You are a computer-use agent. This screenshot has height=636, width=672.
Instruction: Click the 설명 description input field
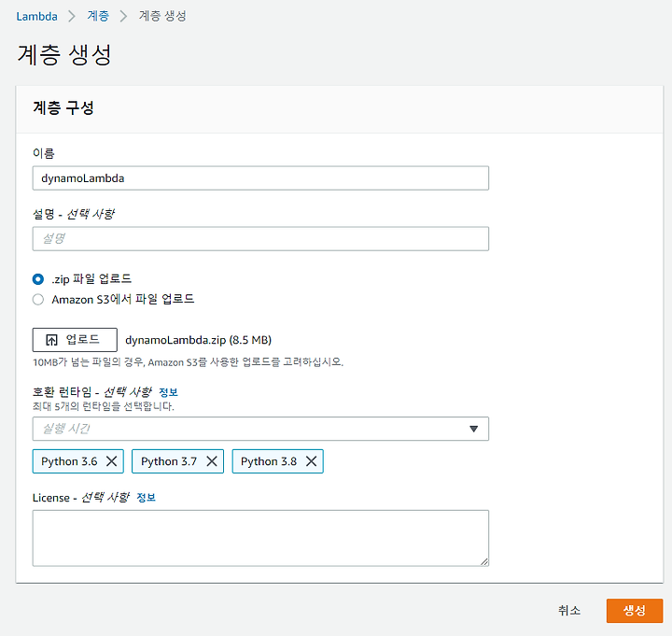click(260, 238)
